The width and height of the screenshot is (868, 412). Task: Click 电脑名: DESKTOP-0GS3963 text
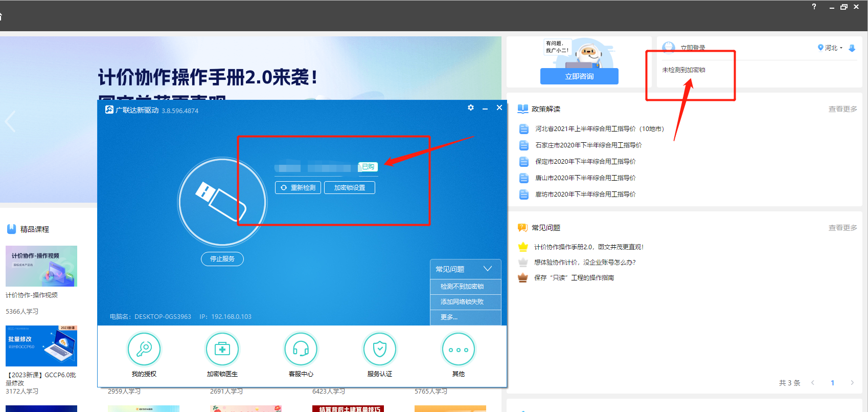[x=150, y=317]
